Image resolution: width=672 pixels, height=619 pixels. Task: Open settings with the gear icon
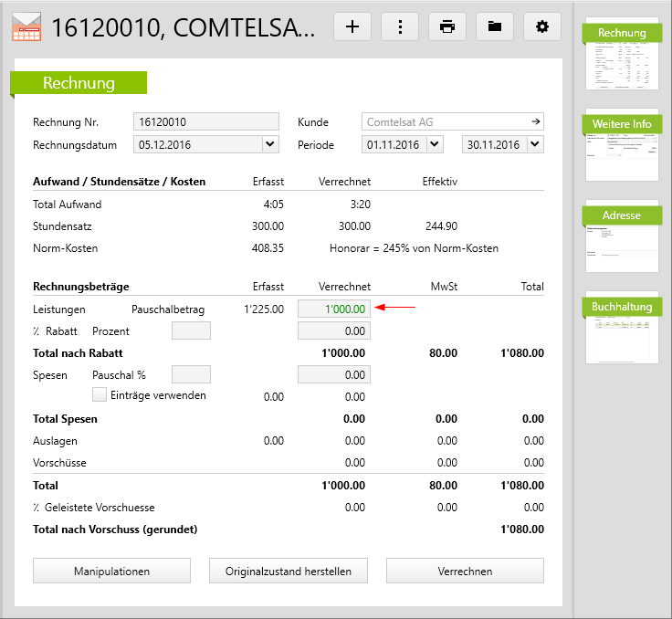pos(542,26)
